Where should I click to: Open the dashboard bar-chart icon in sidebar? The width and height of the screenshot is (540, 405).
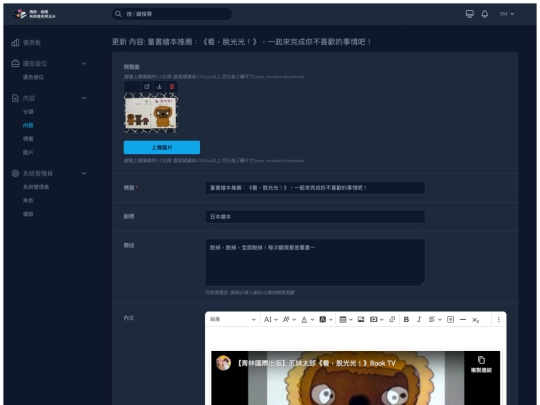coord(15,43)
